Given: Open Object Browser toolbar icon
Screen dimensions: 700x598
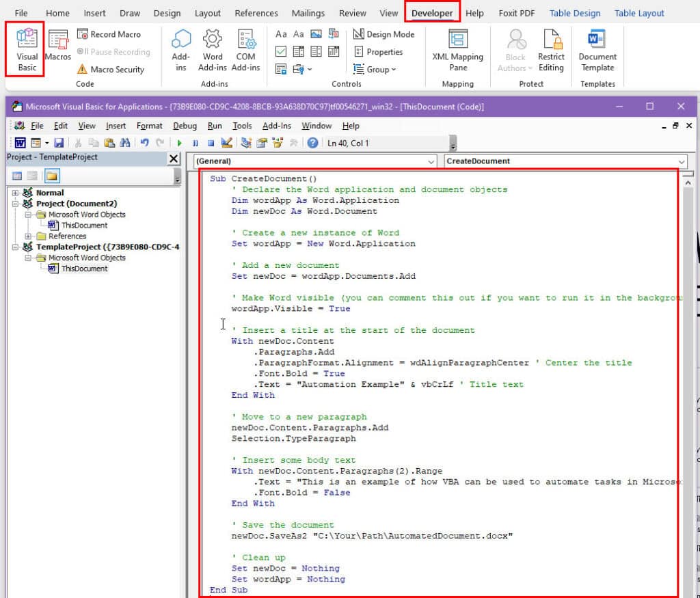Looking at the screenshot, I should tap(278, 143).
